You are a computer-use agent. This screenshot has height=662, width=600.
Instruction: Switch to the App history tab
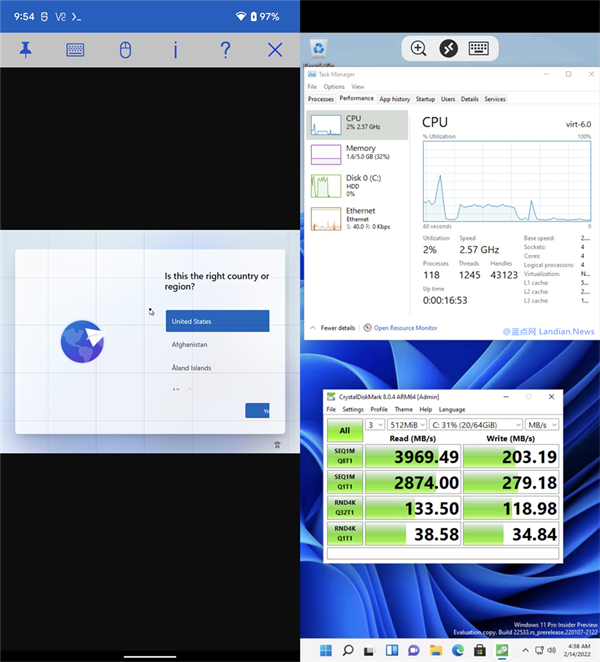(x=394, y=99)
